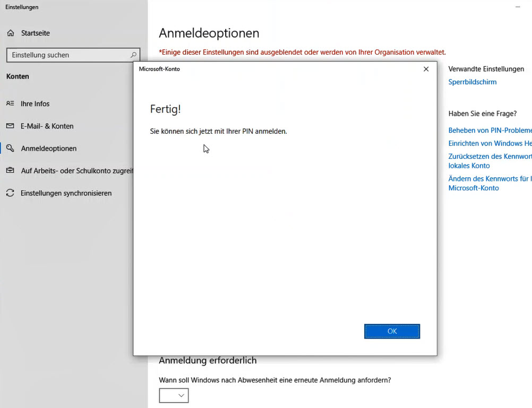Screen dimensions: 532x408
Task: Open Einstellungen synchronisieren page
Action: 66,193
